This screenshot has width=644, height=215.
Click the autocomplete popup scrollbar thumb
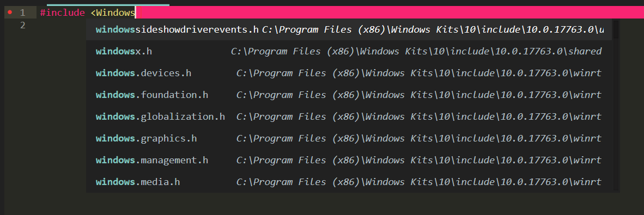(x=616, y=29)
